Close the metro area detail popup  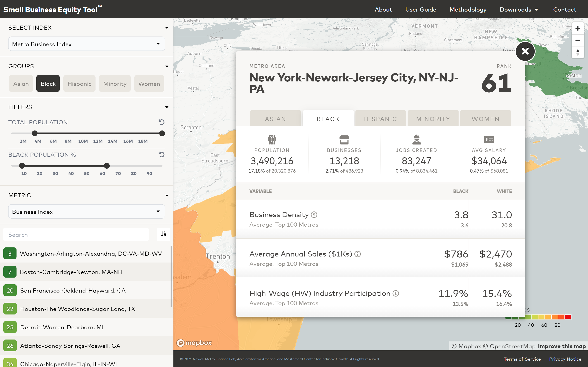point(525,51)
